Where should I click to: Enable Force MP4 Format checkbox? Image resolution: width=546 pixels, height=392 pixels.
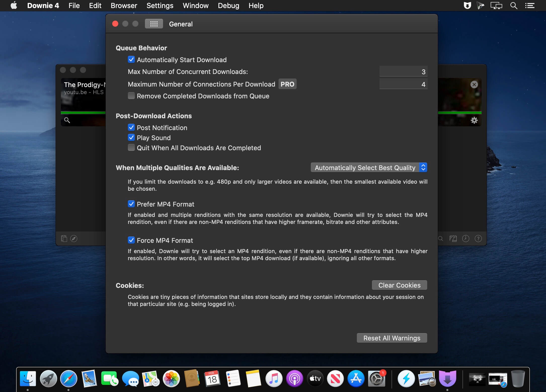(x=131, y=240)
